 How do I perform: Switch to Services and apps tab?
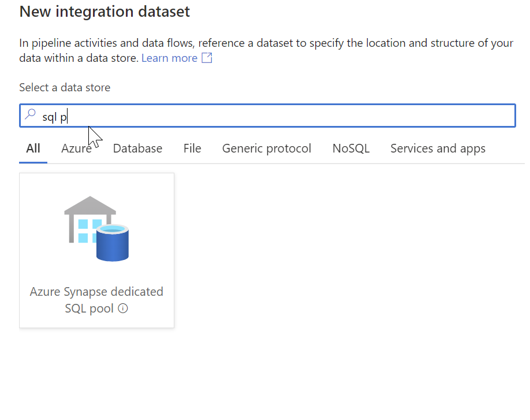coord(438,148)
